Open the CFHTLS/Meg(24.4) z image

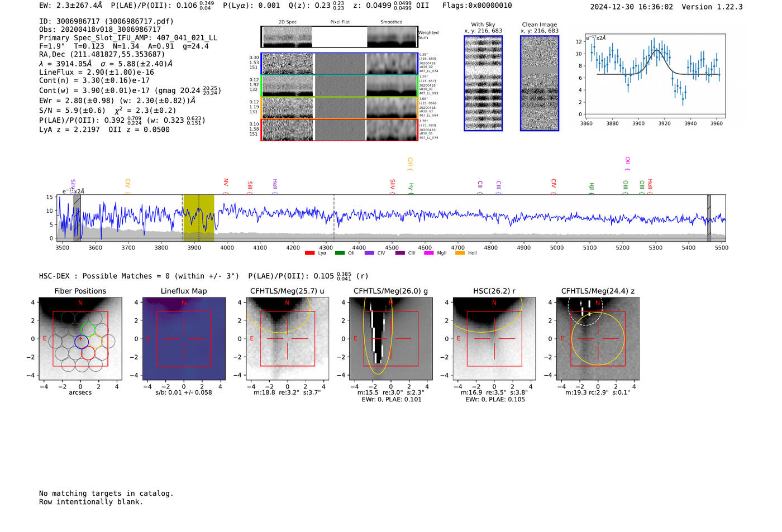click(x=598, y=339)
